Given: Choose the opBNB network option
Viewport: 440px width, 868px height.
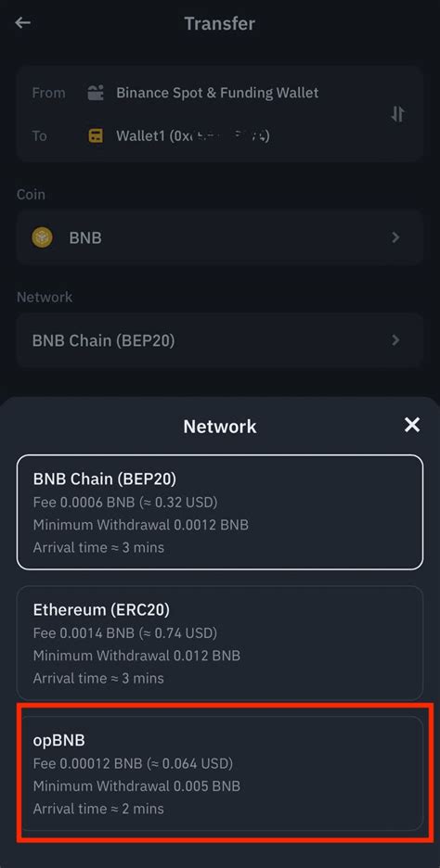Looking at the screenshot, I should 220,773.
